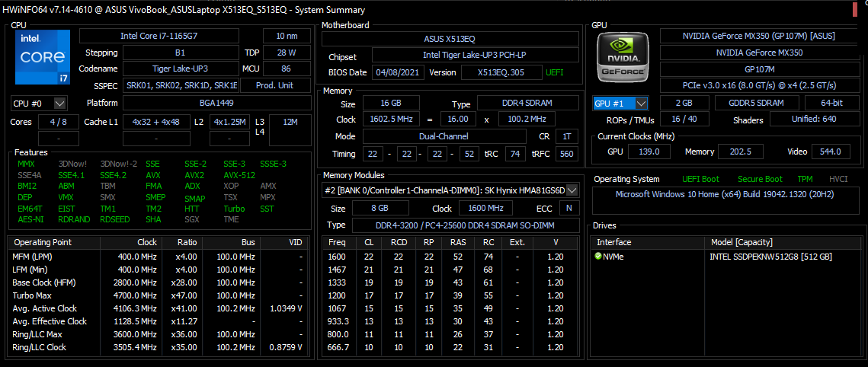
Task: Click the RDSEED feature label
Action: pyautogui.click(x=115, y=219)
